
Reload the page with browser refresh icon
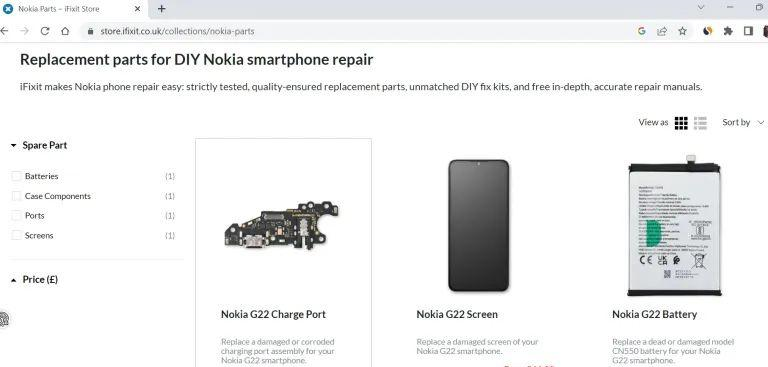click(45, 31)
